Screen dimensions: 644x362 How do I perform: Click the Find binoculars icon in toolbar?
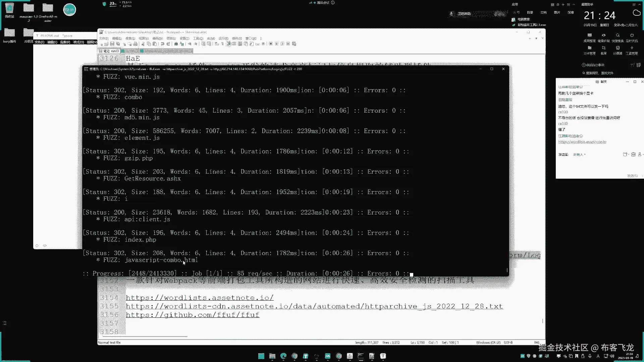point(176,44)
